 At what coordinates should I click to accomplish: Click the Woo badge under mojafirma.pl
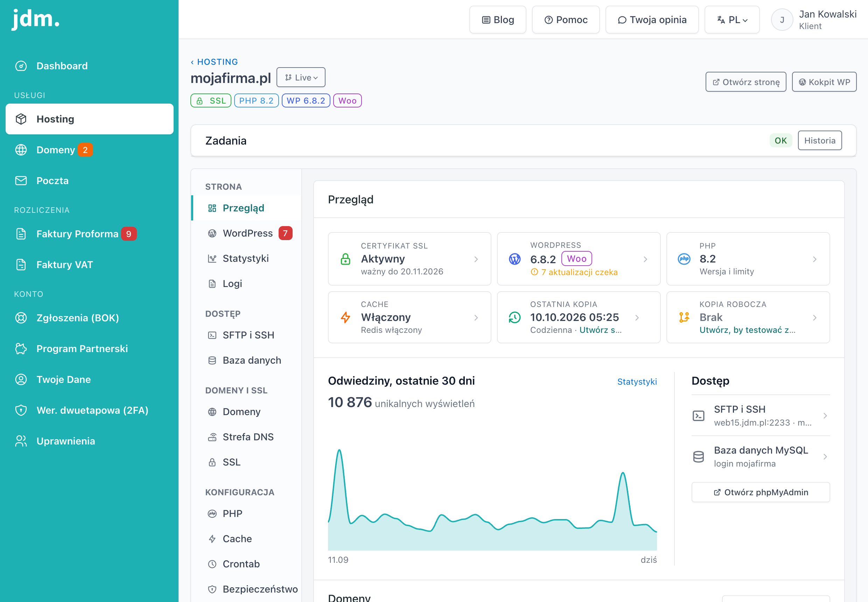tap(348, 101)
